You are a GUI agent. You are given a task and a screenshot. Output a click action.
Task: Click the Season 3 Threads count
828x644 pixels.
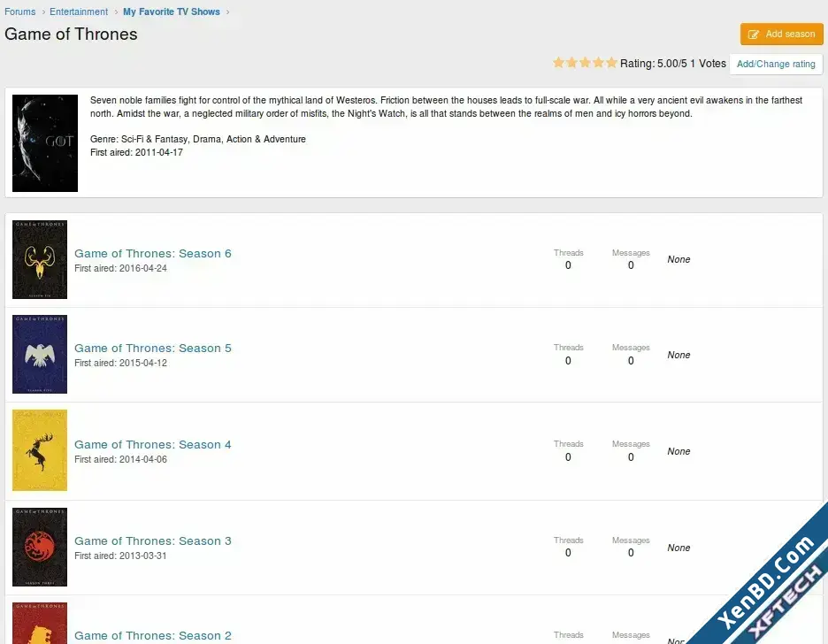pyautogui.click(x=568, y=553)
